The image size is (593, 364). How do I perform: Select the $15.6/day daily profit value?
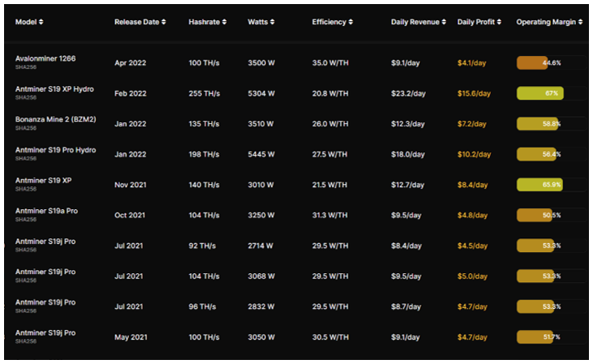coord(474,93)
